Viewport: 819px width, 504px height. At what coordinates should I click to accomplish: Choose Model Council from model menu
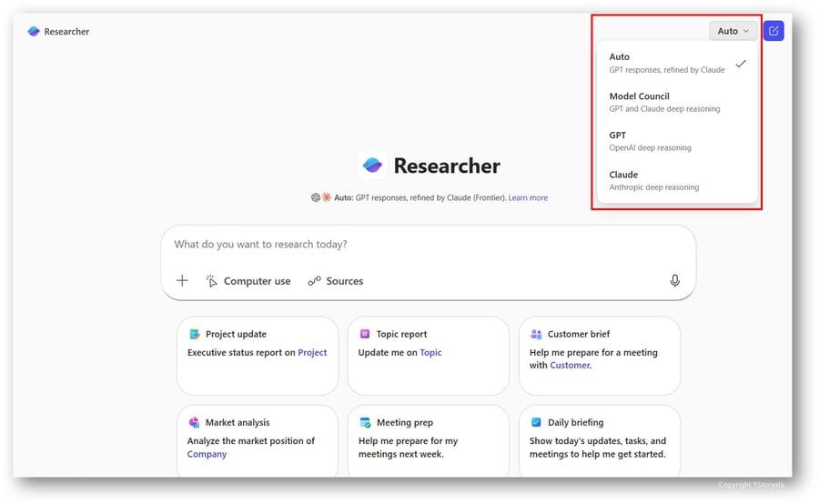pos(677,102)
